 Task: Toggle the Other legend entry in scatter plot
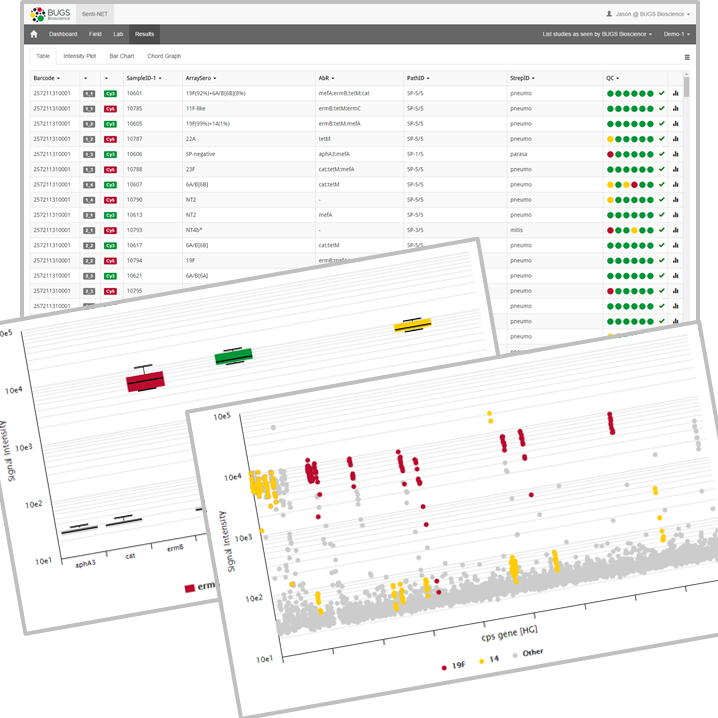click(528, 653)
